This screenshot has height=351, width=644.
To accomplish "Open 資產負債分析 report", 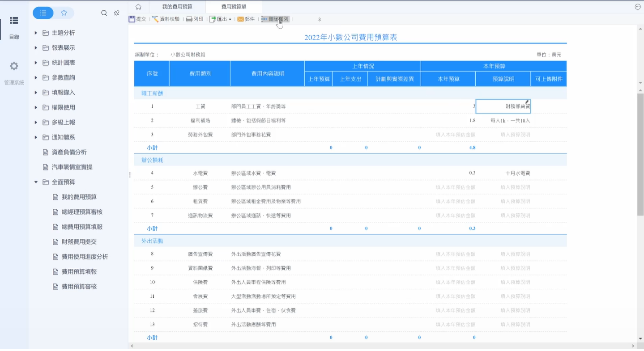I will (x=64, y=152).
